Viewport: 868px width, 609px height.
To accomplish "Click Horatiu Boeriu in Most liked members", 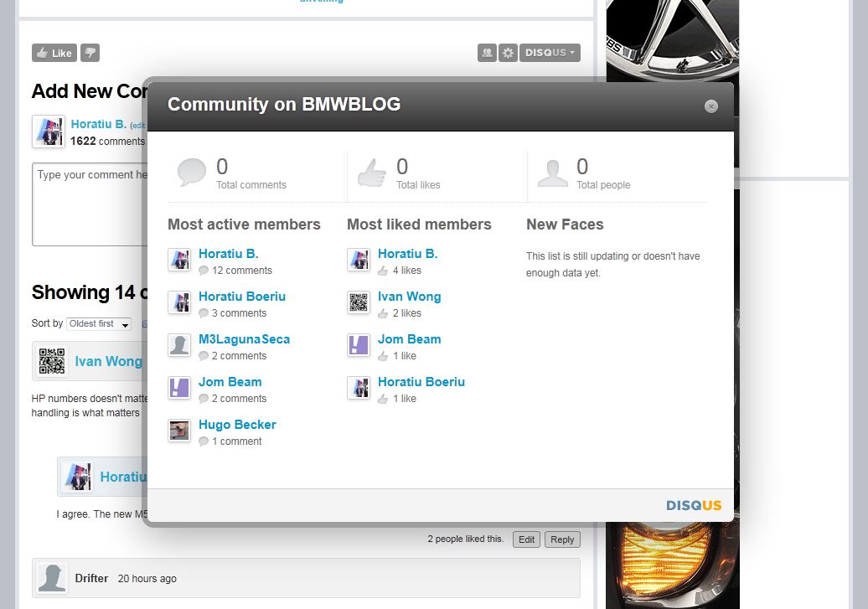I will point(421,382).
